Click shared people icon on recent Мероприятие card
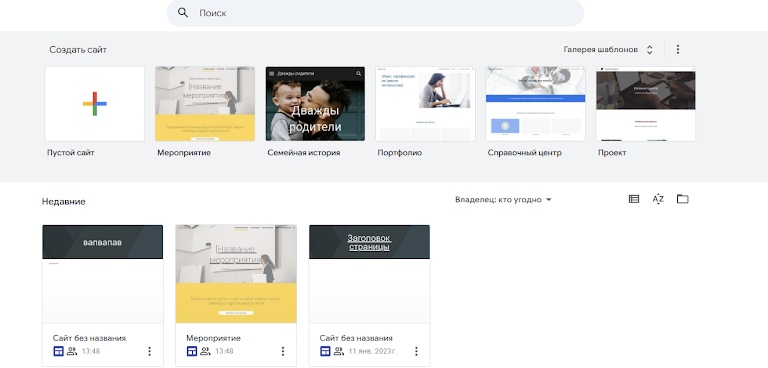 tap(205, 351)
